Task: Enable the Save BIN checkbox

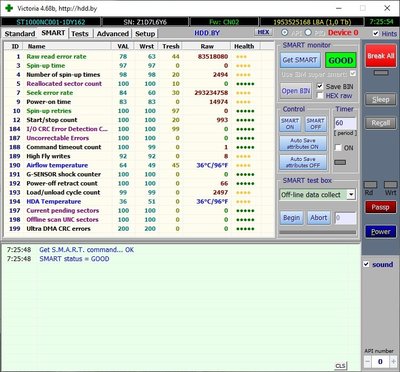Action: click(x=320, y=86)
